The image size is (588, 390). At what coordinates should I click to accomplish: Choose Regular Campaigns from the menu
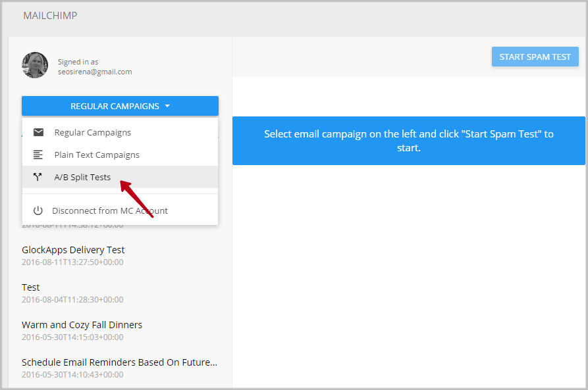coord(120,132)
